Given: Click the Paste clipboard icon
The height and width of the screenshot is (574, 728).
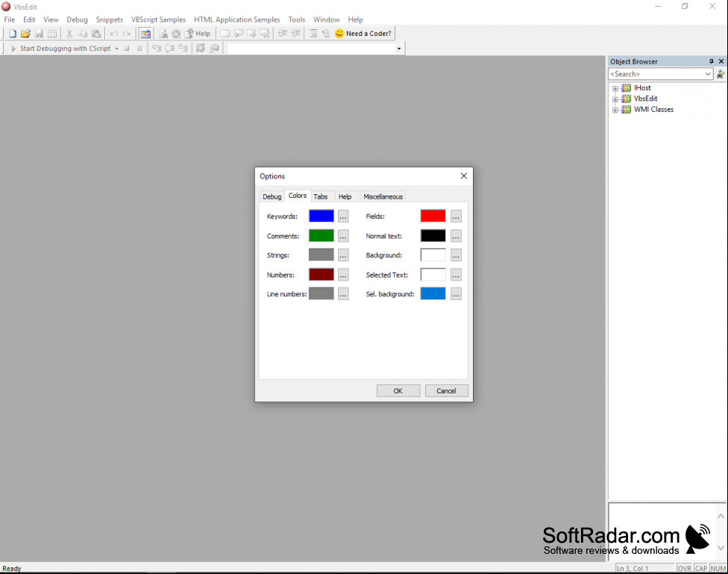Looking at the screenshot, I should 96,34.
